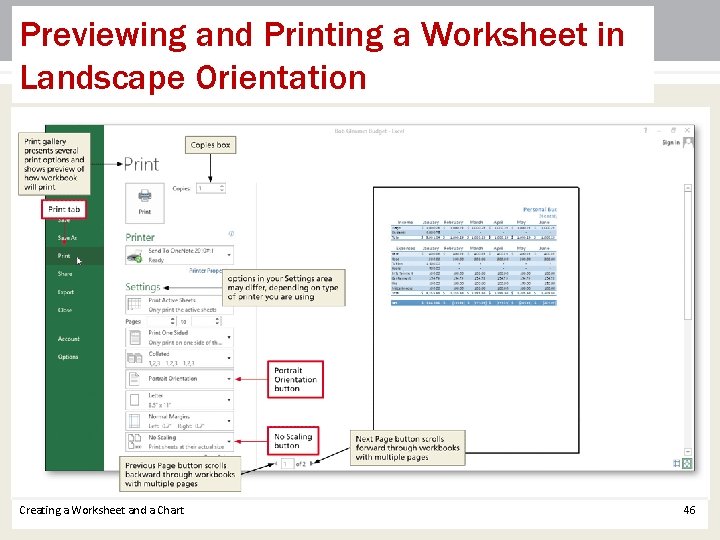Open the Letter paper size dropdown

[180, 400]
